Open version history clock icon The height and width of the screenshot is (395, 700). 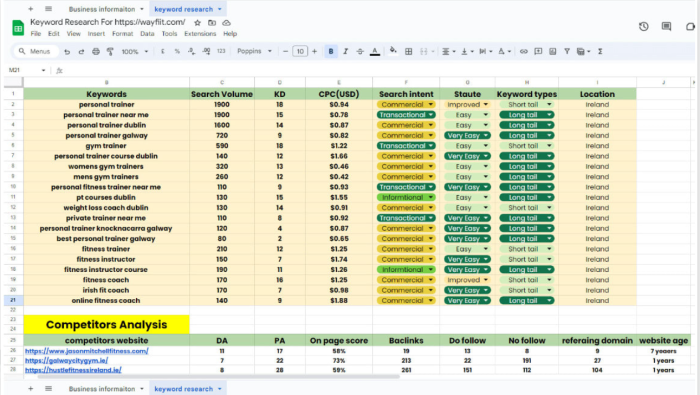[643, 26]
